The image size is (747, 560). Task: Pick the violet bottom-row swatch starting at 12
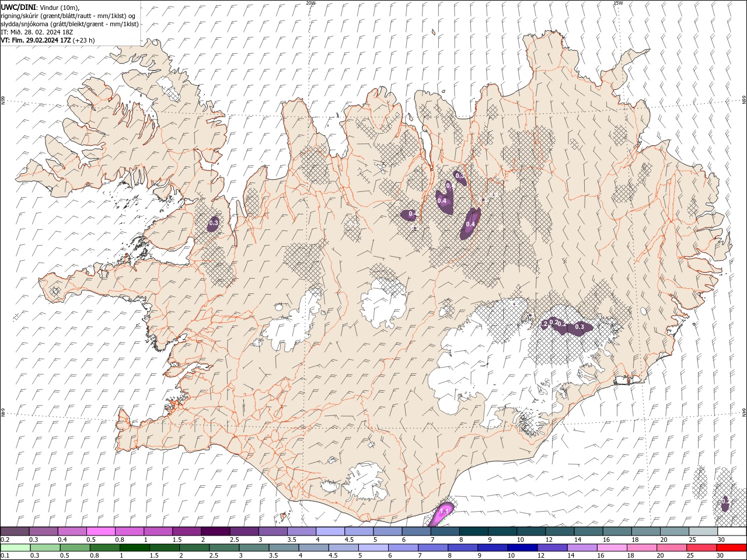(553, 548)
